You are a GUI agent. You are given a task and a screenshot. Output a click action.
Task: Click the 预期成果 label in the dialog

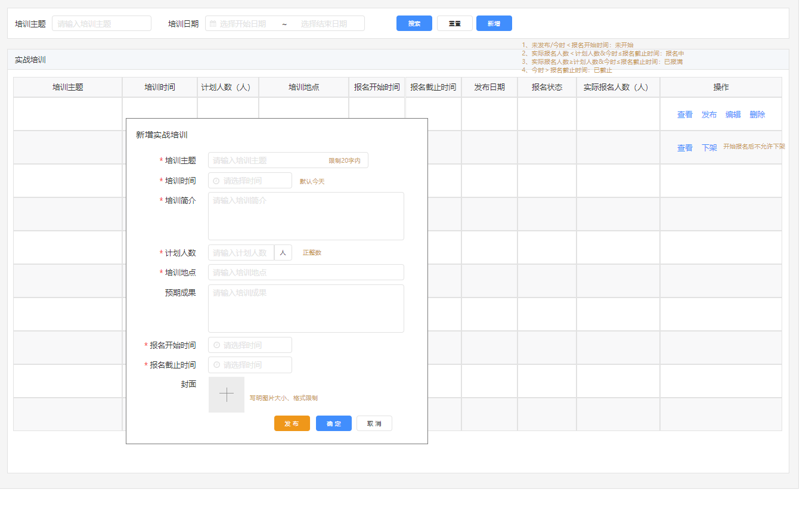click(181, 292)
